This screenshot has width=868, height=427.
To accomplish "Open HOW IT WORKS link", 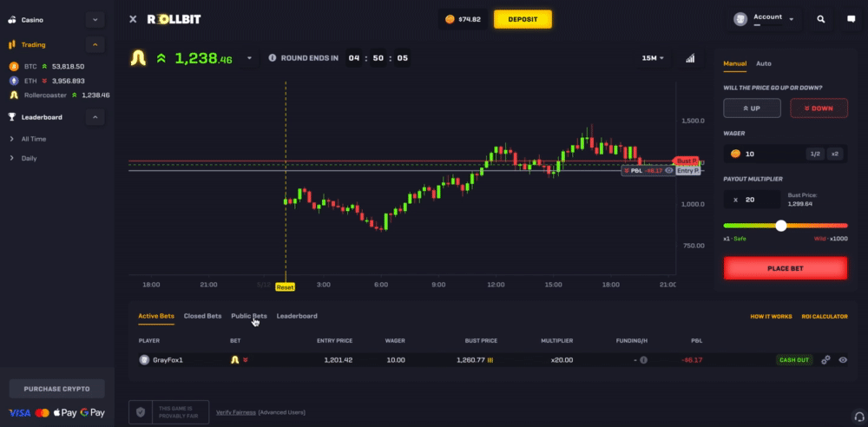I will [771, 317].
